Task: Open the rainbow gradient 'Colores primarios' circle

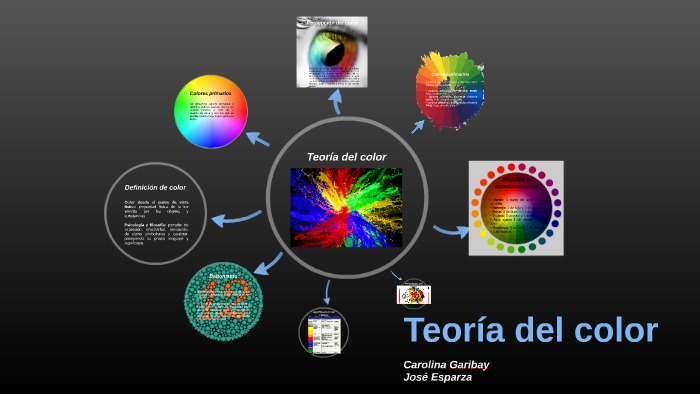Action: pos(211,112)
